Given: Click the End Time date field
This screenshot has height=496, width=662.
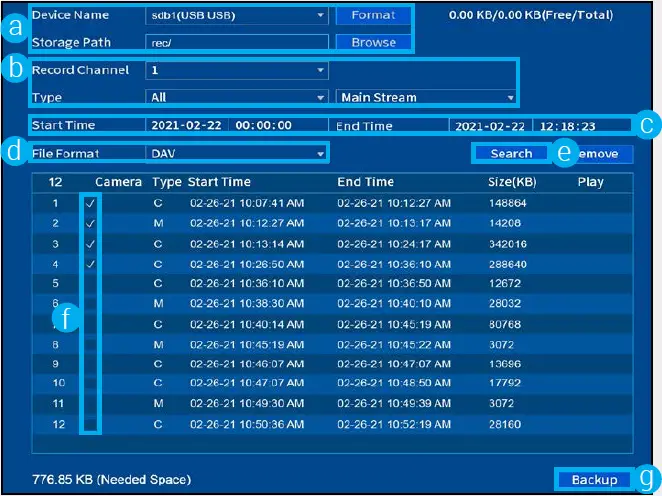Looking at the screenshot, I should tap(490, 126).
